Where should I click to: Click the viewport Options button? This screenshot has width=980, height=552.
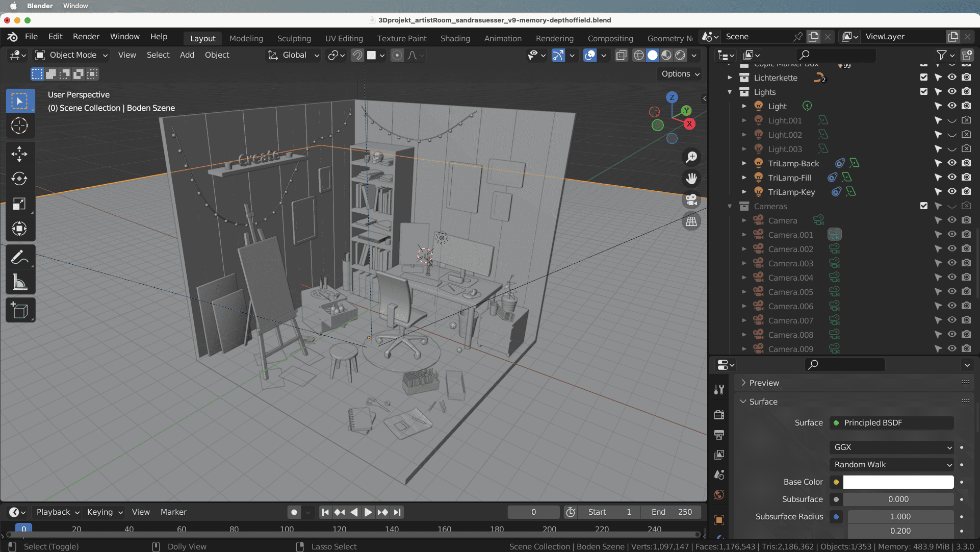pos(680,74)
